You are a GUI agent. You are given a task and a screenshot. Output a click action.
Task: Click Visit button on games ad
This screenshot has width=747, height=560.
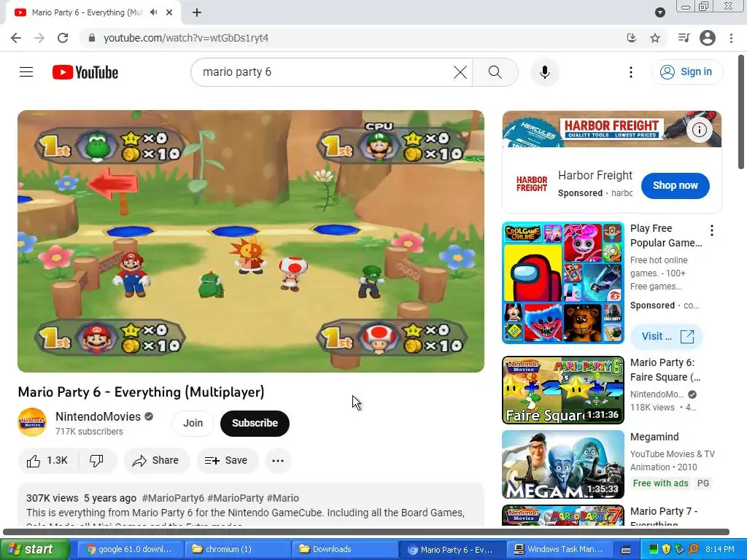point(667,336)
